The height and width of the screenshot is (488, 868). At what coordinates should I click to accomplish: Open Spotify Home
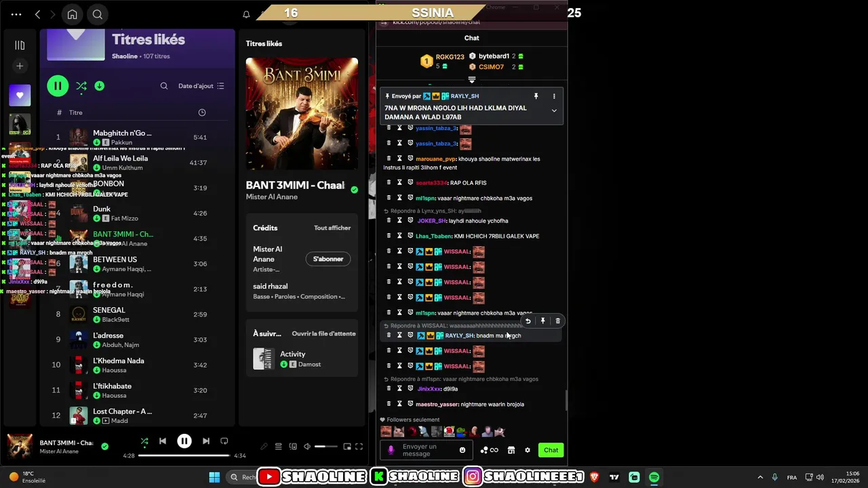(x=72, y=14)
